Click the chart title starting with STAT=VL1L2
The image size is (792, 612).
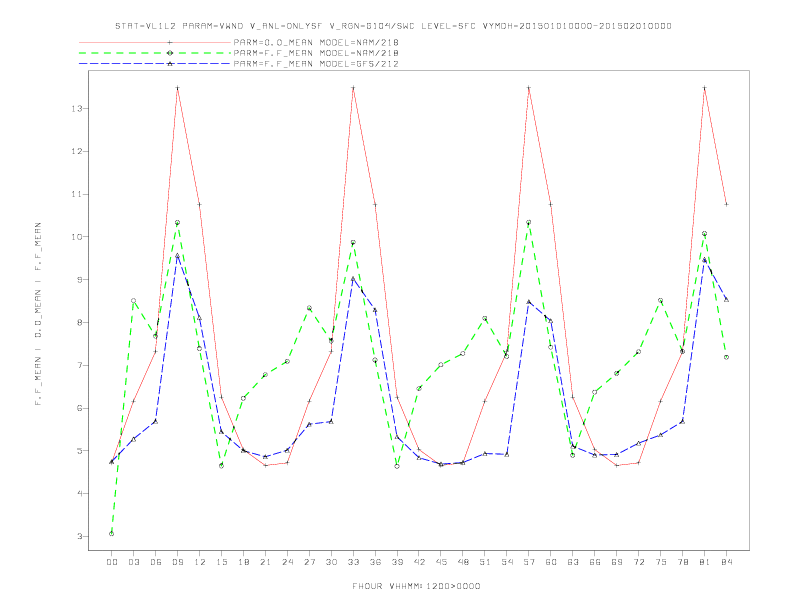(x=393, y=26)
